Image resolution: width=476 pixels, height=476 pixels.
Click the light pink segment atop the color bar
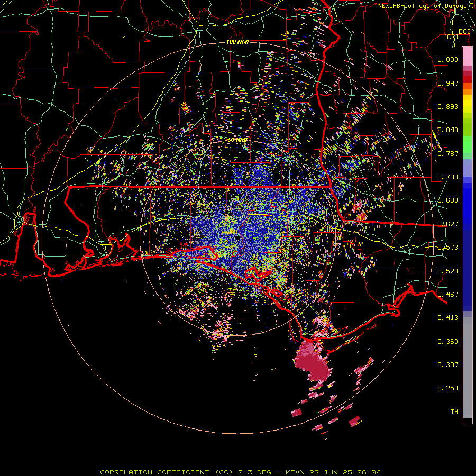point(467,56)
